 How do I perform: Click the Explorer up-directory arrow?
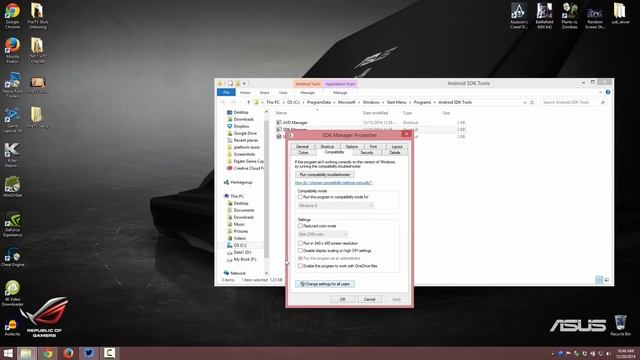click(248, 102)
